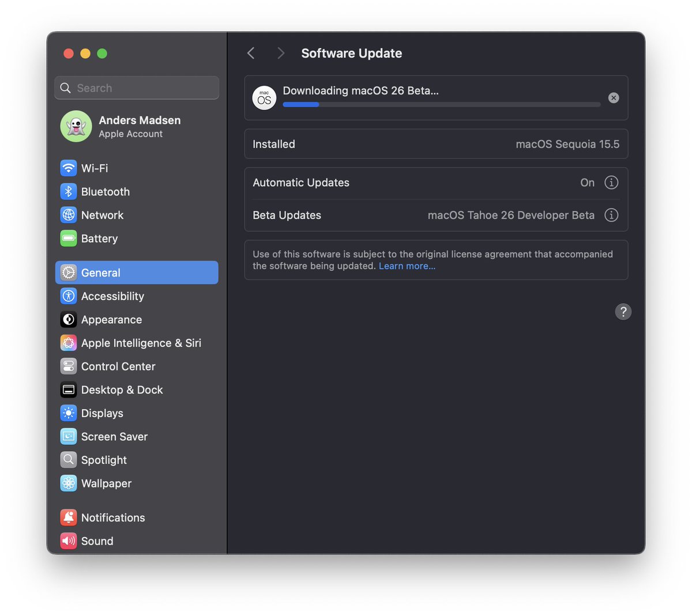Select Desktop & Dock label in sidebar

122,390
